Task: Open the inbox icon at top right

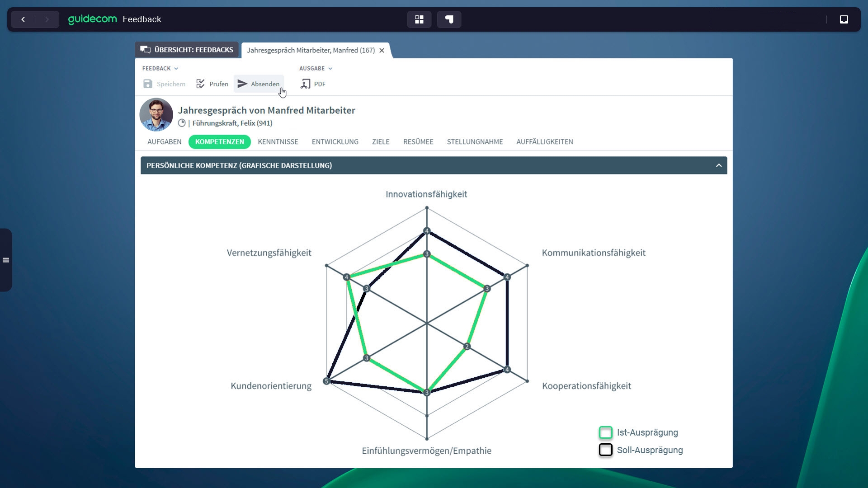Action: pos(844,19)
